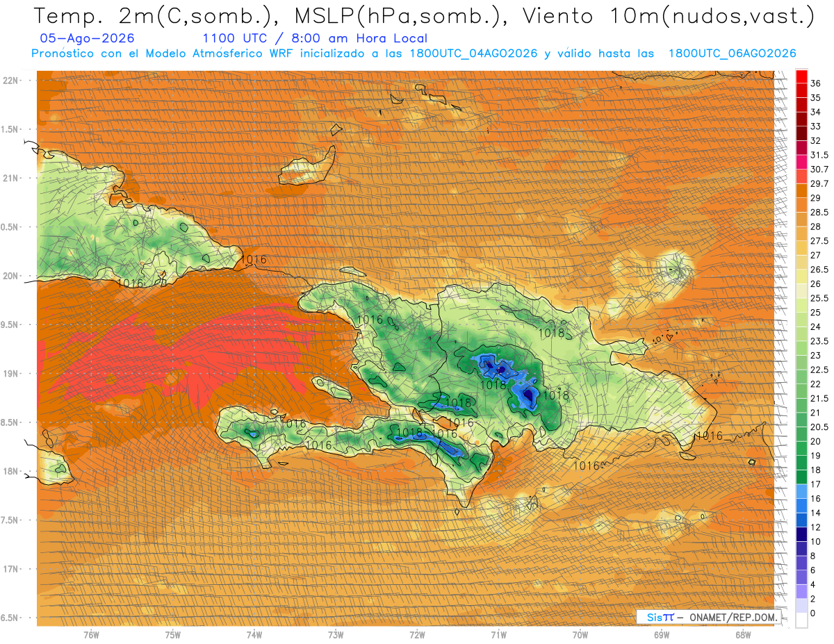834x644 pixels.
Task: Click the '17' legend value
Action: [x=816, y=484]
